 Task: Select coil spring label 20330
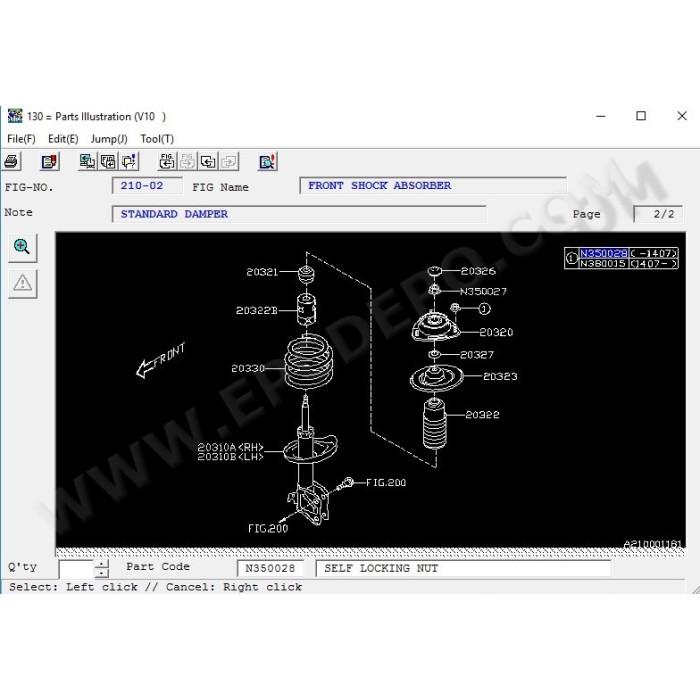pos(248,368)
